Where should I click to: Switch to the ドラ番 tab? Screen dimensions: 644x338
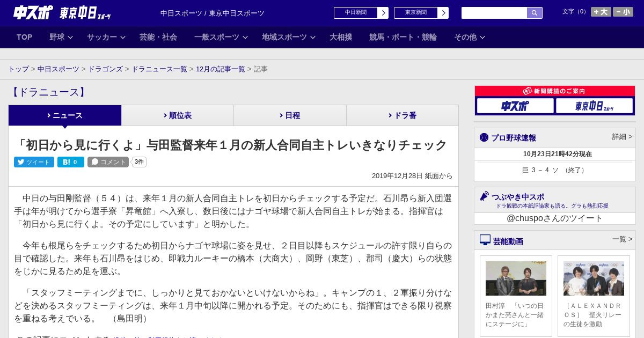(x=402, y=115)
